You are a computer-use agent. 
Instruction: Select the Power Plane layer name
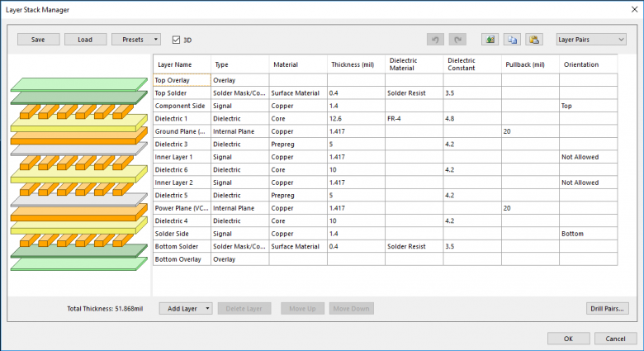pos(182,207)
